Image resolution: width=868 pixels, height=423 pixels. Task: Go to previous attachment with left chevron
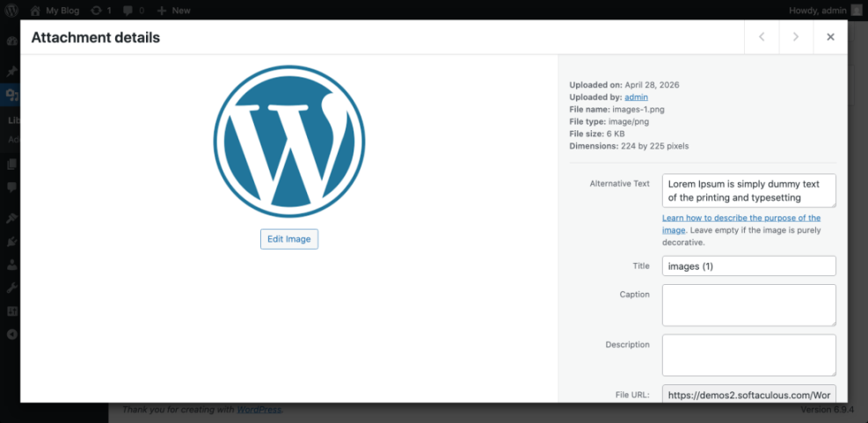(762, 37)
